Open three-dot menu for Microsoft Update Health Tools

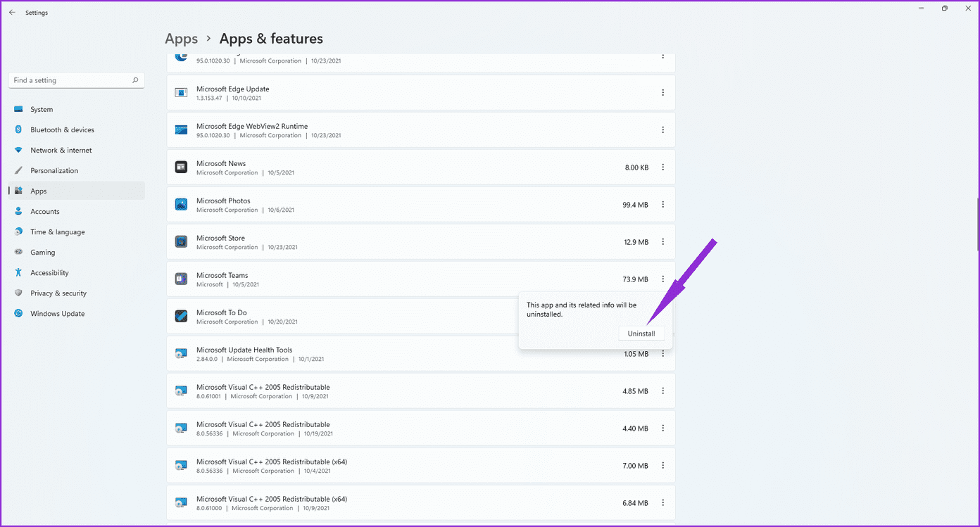click(x=662, y=354)
